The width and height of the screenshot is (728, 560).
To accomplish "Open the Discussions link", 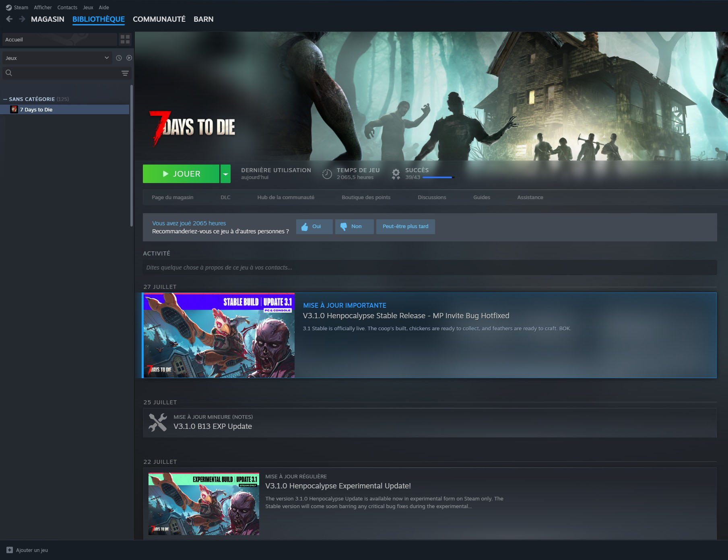I will pyautogui.click(x=432, y=197).
